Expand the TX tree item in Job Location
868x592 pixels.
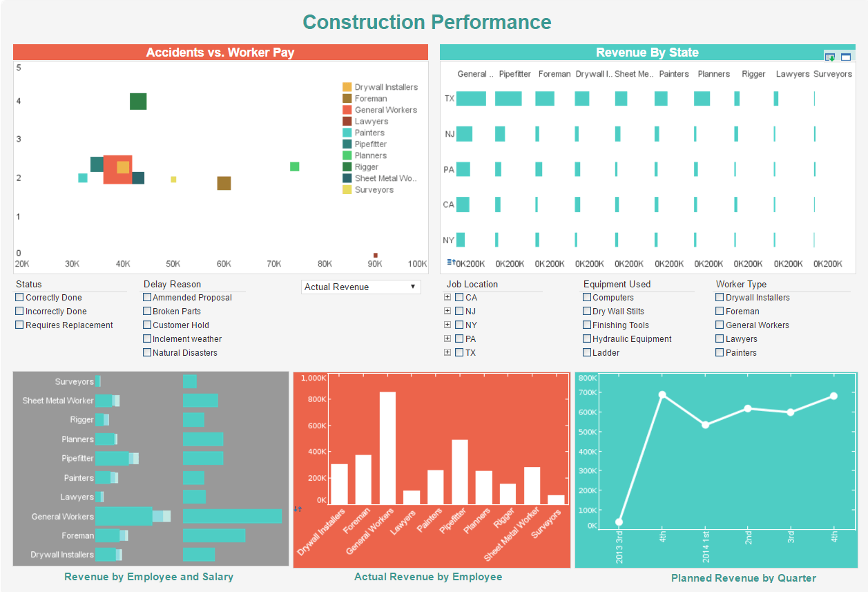click(447, 352)
